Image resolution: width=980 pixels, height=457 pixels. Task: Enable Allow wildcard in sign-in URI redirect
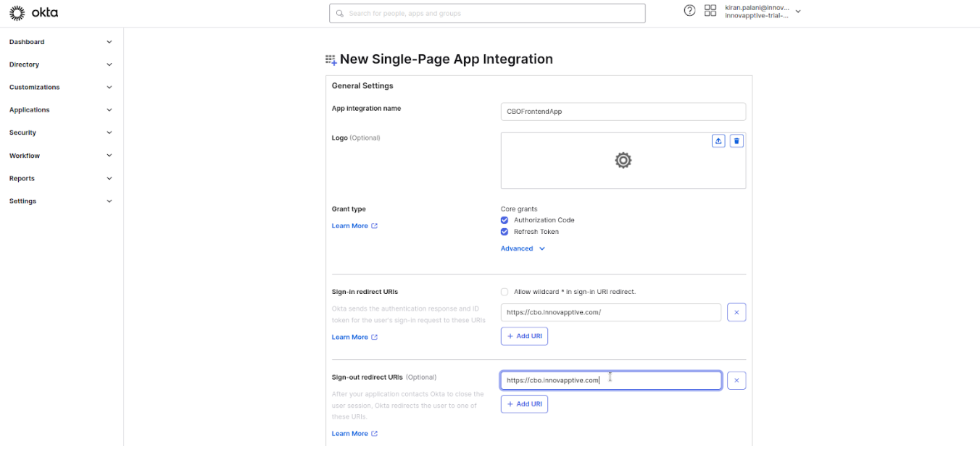(x=504, y=292)
